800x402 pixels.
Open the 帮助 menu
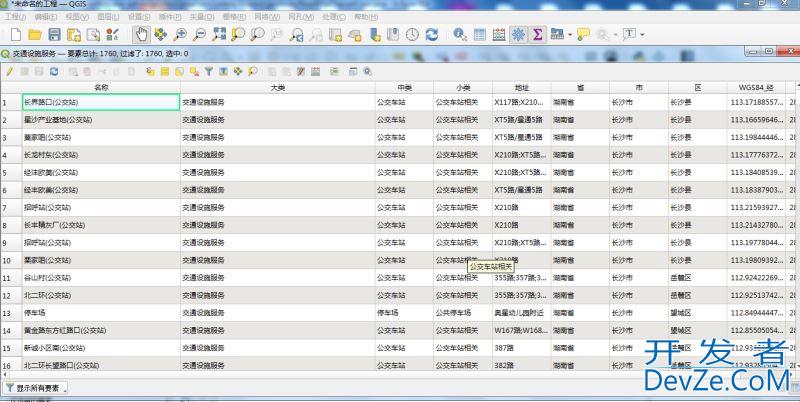[x=366, y=17]
